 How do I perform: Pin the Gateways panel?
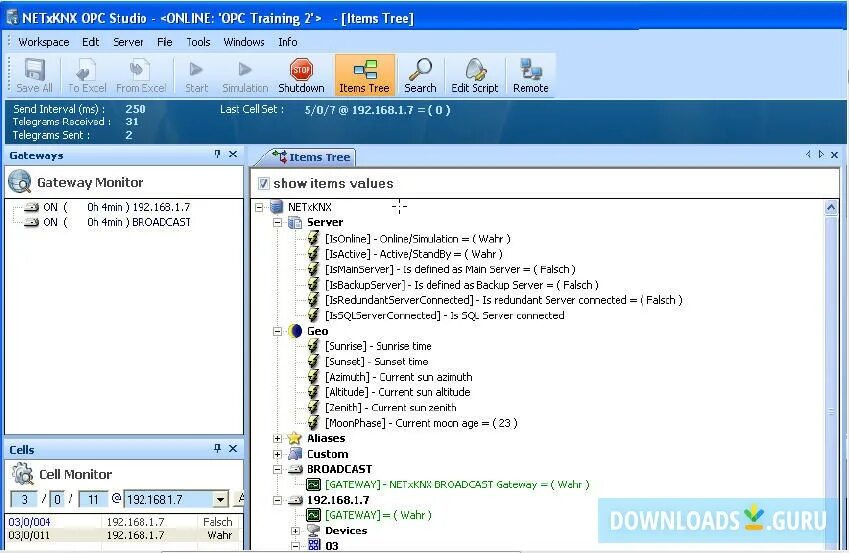click(217, 154)
